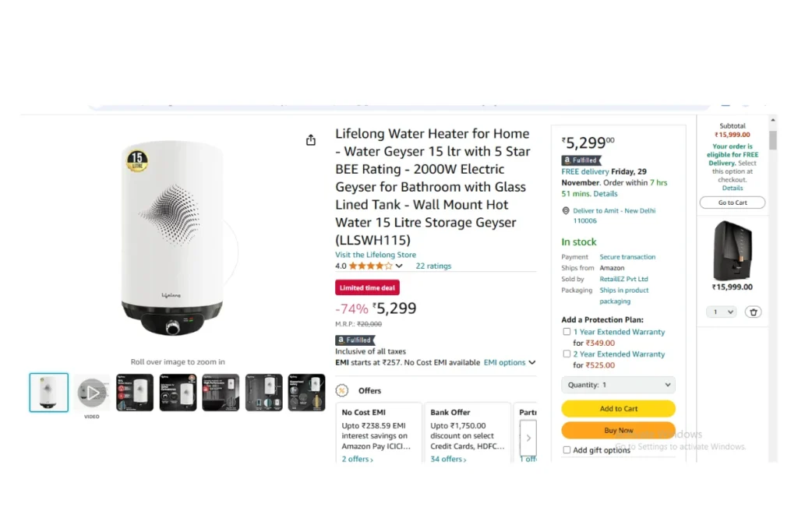The image size is (798, 532).
Task: Select the third product image thumbnail
Action: pos(135,393)
